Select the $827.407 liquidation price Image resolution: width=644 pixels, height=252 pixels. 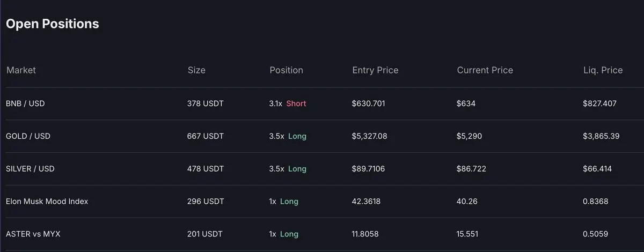click(x=599, y=103)
